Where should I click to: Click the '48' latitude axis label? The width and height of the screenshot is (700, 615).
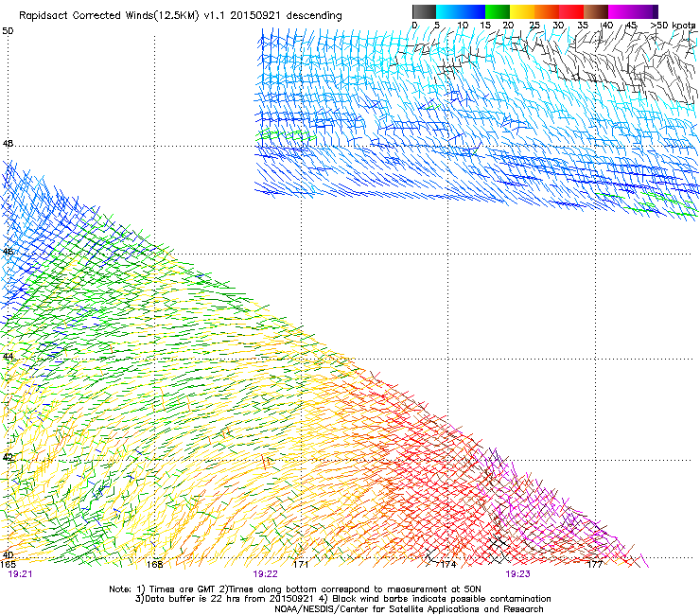[x=8, y=144]
